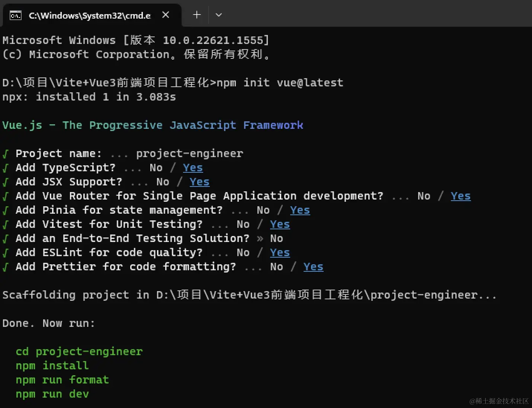The width and height of the screenshot is (532, 408).
Task: Choose No for Pinia state management
Action: (263, 210)
